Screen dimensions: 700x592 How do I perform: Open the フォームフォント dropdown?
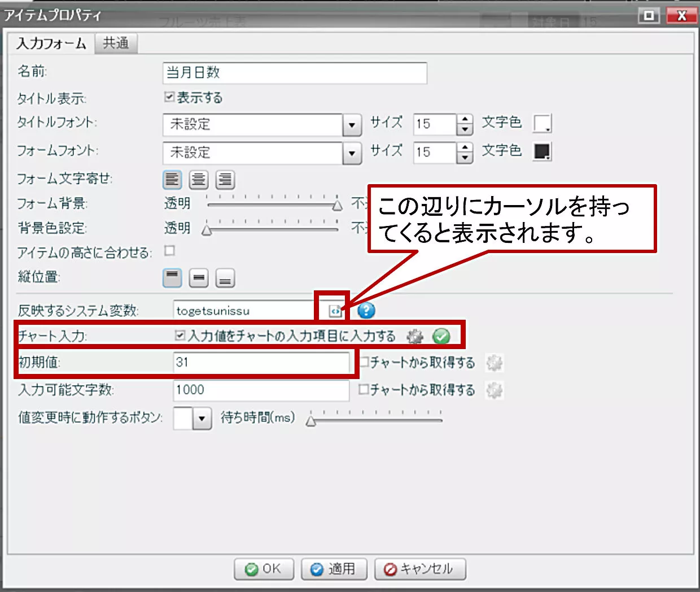point(352,153)
